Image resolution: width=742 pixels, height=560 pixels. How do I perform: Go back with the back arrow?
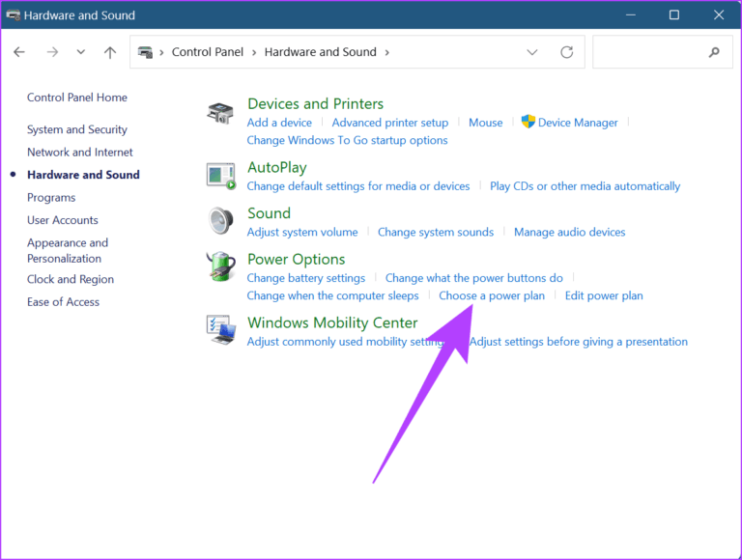[x=19, y=52]
